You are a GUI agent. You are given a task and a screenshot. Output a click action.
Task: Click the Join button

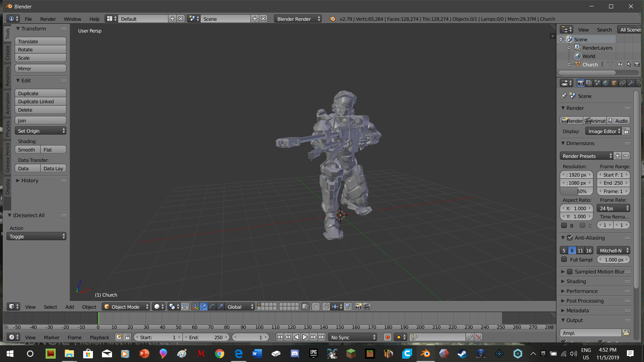click(41, 120)
